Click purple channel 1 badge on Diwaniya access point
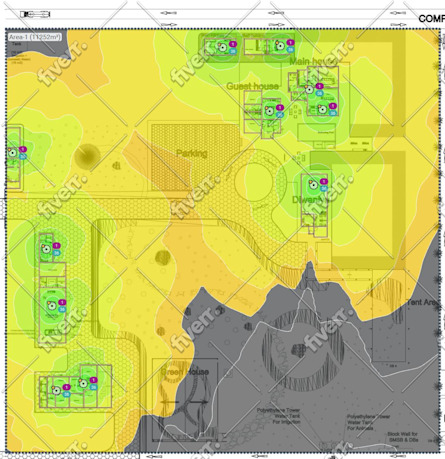This screenshot has height=459, width=445. 324,182
